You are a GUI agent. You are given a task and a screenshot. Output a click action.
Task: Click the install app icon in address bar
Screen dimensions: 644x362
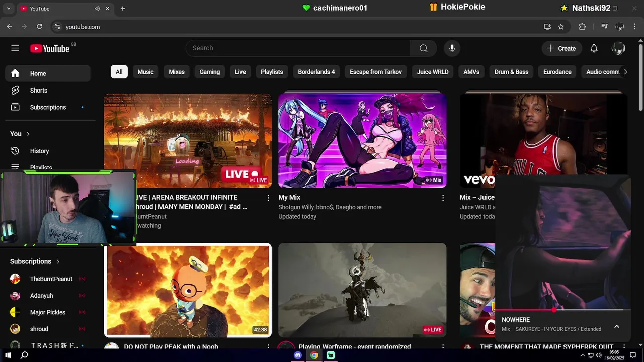pos(547,27)
